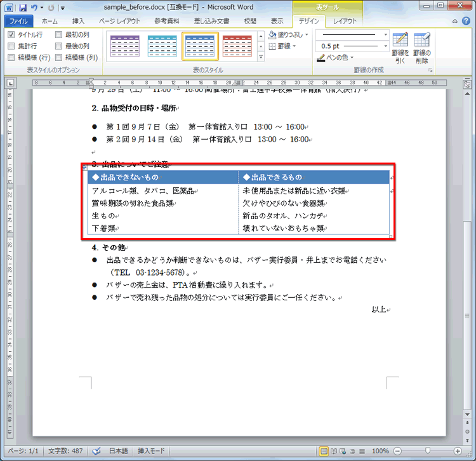476x461 pixels.
Task: Undo the last action
Action: pos(34,8)
